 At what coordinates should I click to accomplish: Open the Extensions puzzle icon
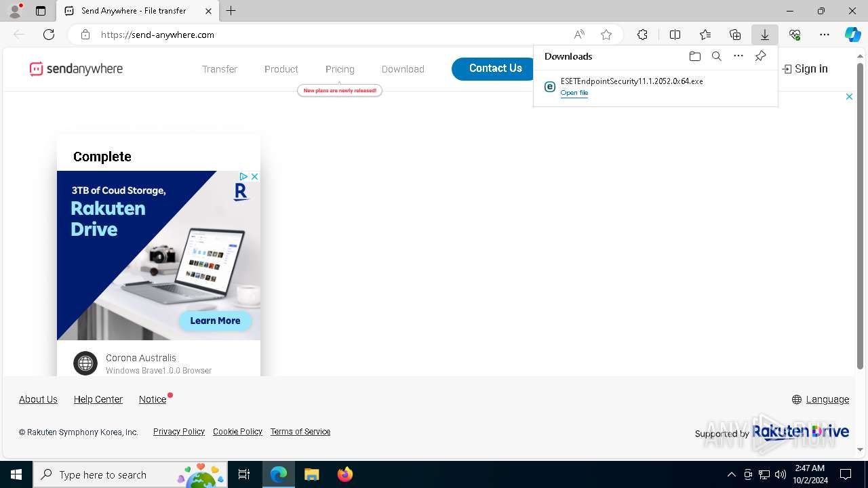(x=642, y=35)
